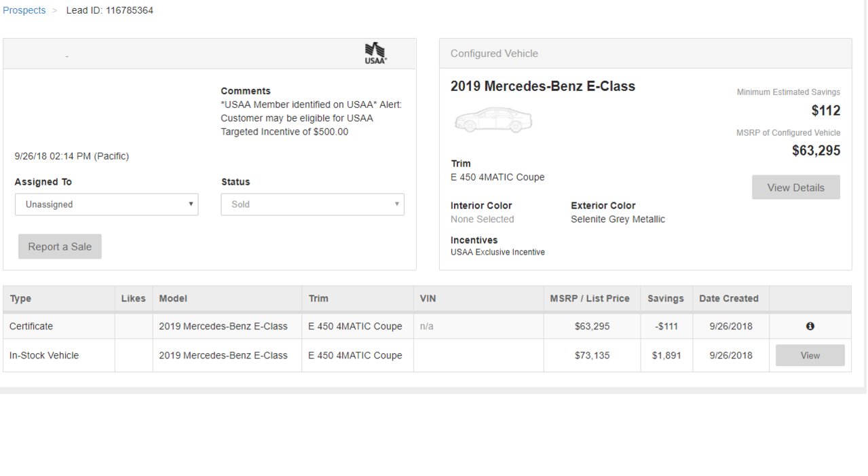Click the In-Stock Vehicle row model name
Image resolution: width=868 pixels, height=476 pixels.
[x=223, y=355]
